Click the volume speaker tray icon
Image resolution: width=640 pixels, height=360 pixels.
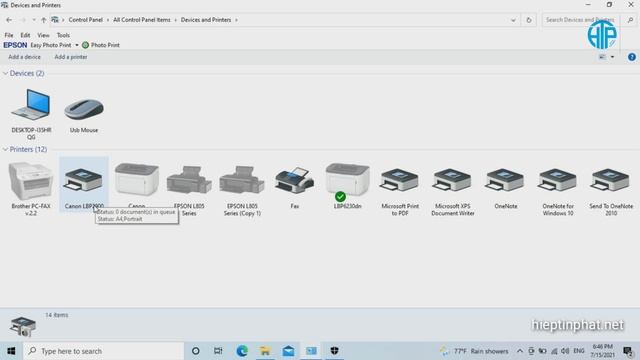[565, 351]
